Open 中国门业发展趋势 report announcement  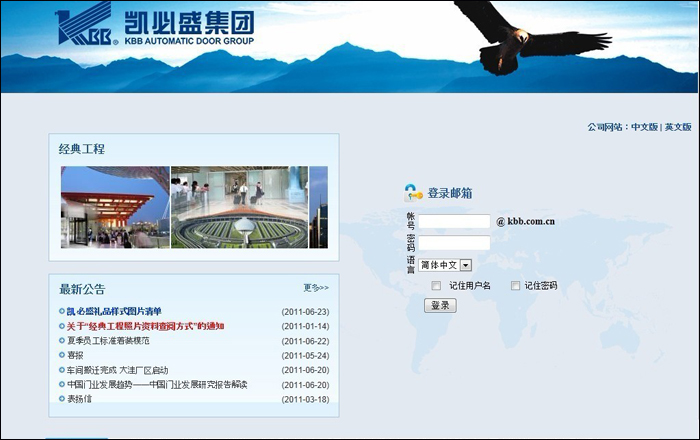(156, 384)
